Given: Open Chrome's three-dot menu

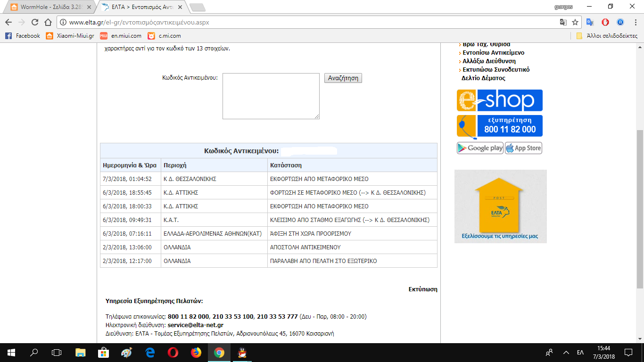Looking at the screenshot, I should pyautogui.click(x=635, y=22).
